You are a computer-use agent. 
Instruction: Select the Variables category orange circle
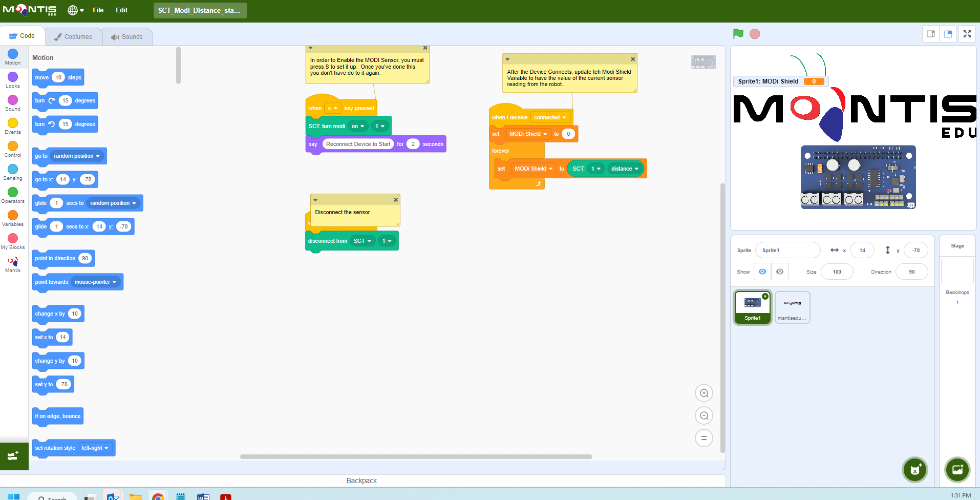(13, 216)
